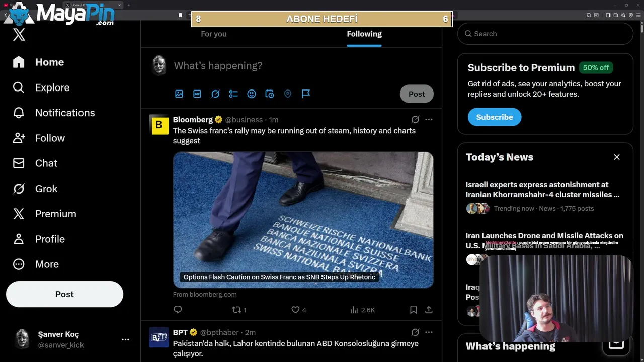Open From bloomberg.com link
Viewport: 644px width, 362px height.
point(205,294)
